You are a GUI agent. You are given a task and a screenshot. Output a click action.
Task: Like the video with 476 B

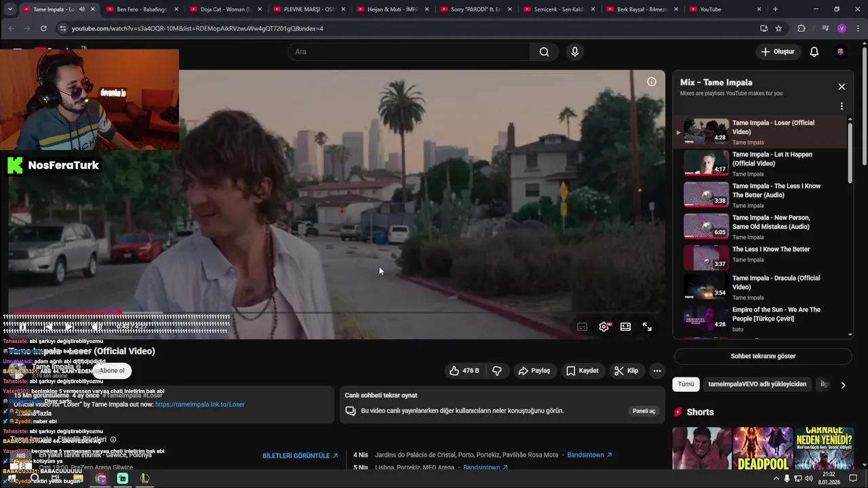(x=464, y=371)
